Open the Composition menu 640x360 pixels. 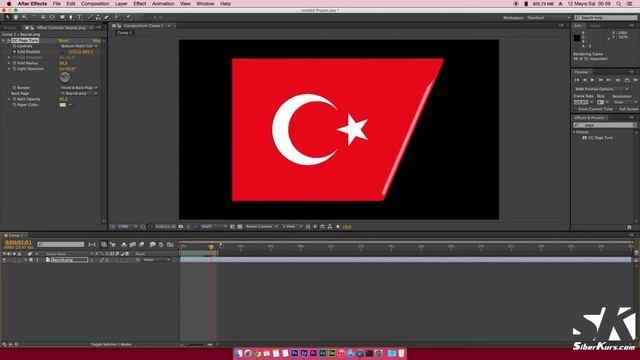tap(95, 4)
